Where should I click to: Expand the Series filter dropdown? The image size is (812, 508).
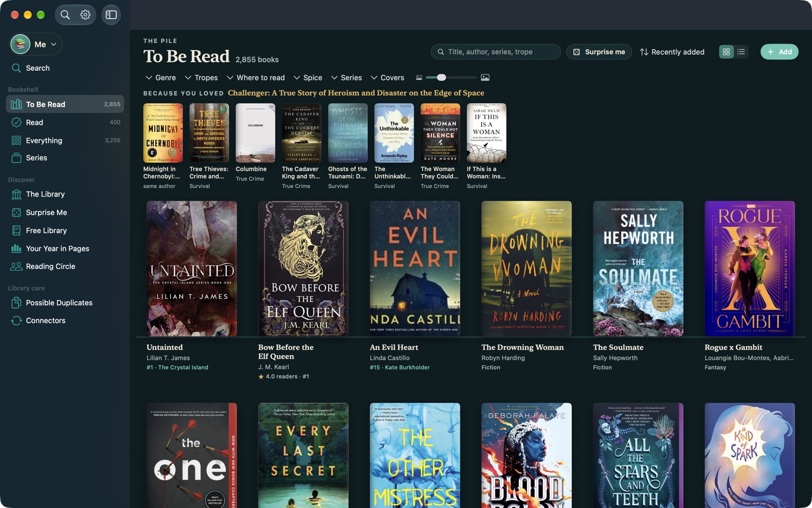click(x=346, y=78)
